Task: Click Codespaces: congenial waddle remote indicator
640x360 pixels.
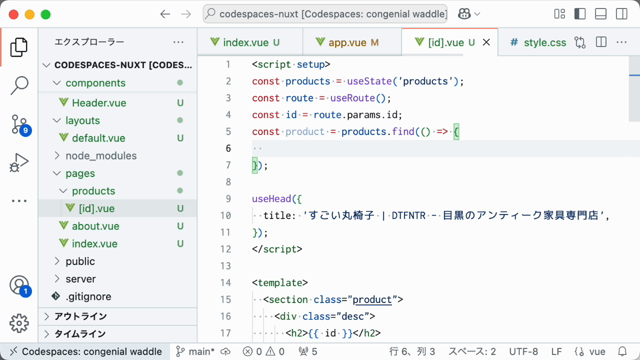Action: coord(86,351)
